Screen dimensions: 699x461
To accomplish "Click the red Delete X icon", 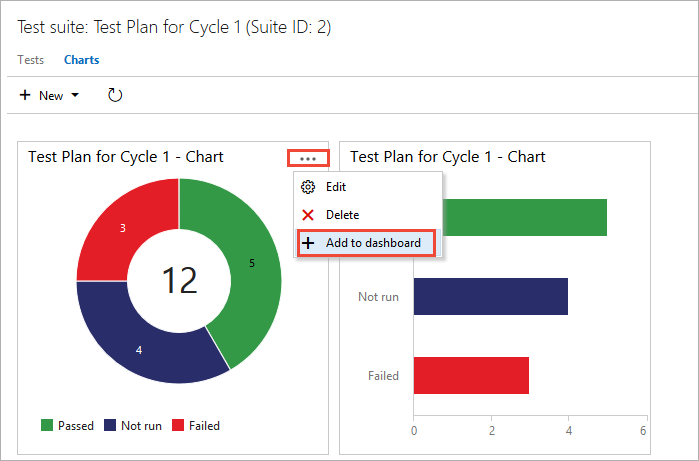I will click(x=308, y=215).
